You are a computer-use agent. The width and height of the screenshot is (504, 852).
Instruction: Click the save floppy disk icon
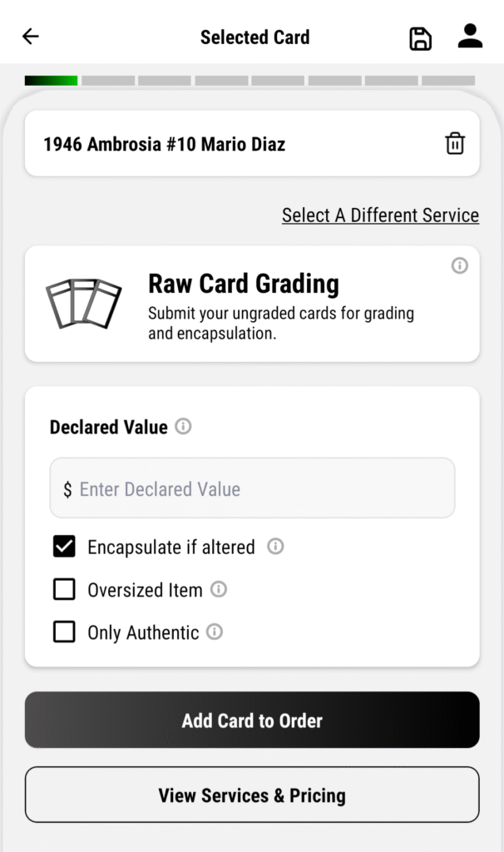click(x=421, y=38)
